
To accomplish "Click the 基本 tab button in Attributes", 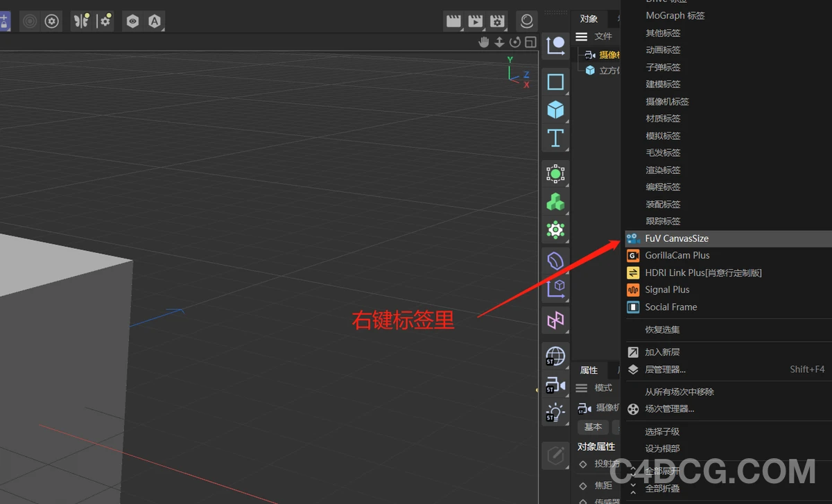I will (x=593, y=427).
